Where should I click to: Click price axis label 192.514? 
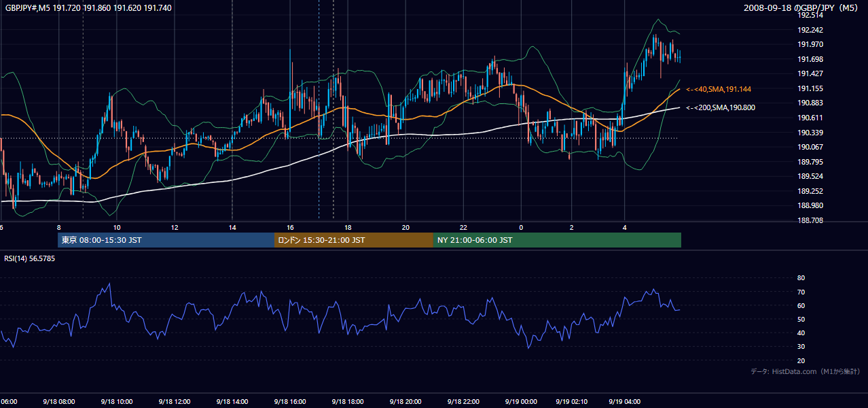[810, 15]
